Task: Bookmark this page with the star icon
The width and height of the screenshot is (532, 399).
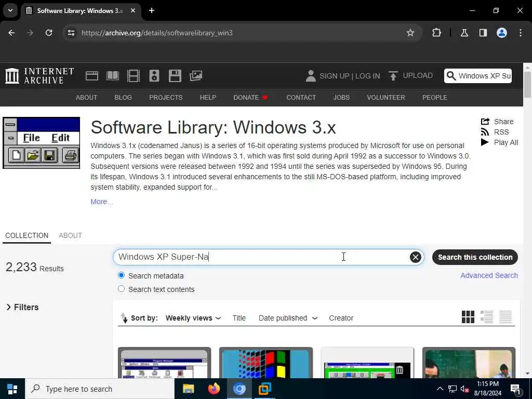Action: pyautogui.click(x=410, y=33)
